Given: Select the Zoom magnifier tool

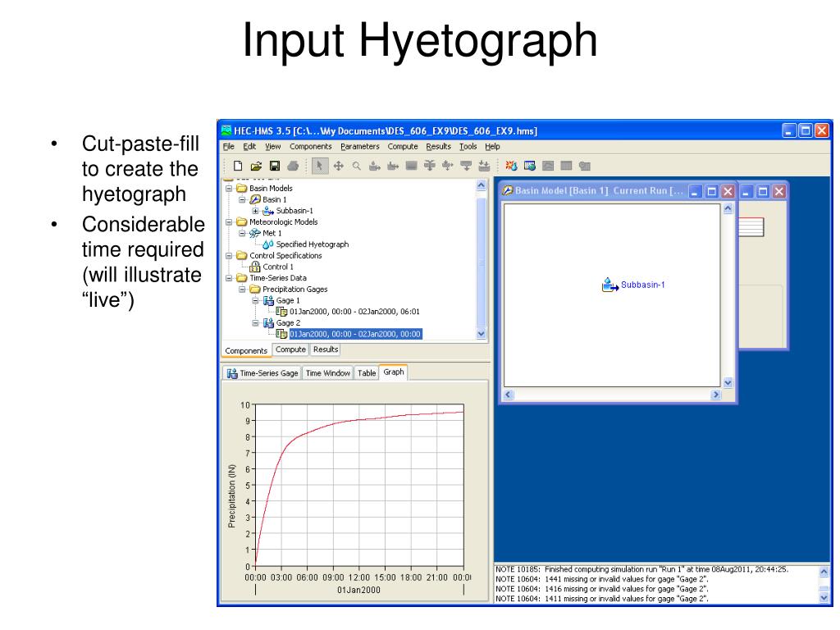Looking at the screenshot, I should point(357,166).
